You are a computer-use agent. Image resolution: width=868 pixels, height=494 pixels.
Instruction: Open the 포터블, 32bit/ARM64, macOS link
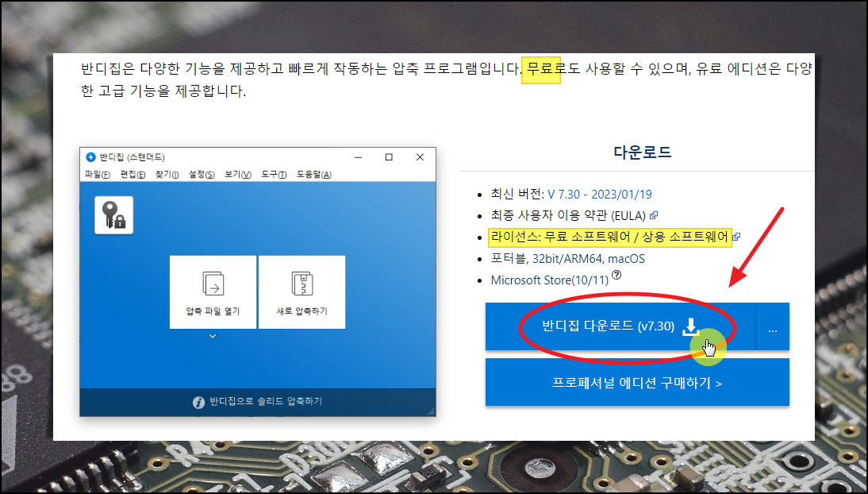pos(567,259)
